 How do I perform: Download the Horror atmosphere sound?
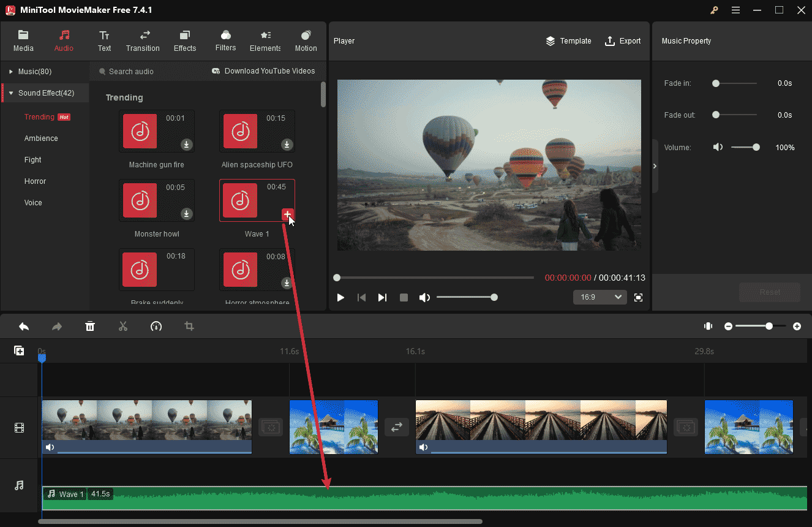[x=287, y=283]
